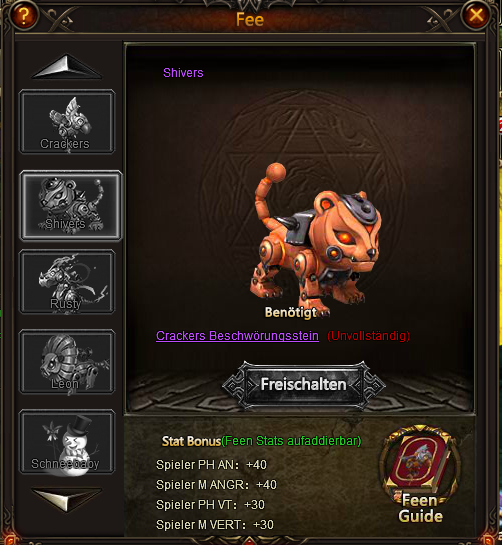Close the Fee window with the X

pos(476,15)
